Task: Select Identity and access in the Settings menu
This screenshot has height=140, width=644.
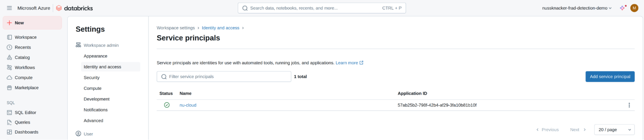Action: point(111,67)
